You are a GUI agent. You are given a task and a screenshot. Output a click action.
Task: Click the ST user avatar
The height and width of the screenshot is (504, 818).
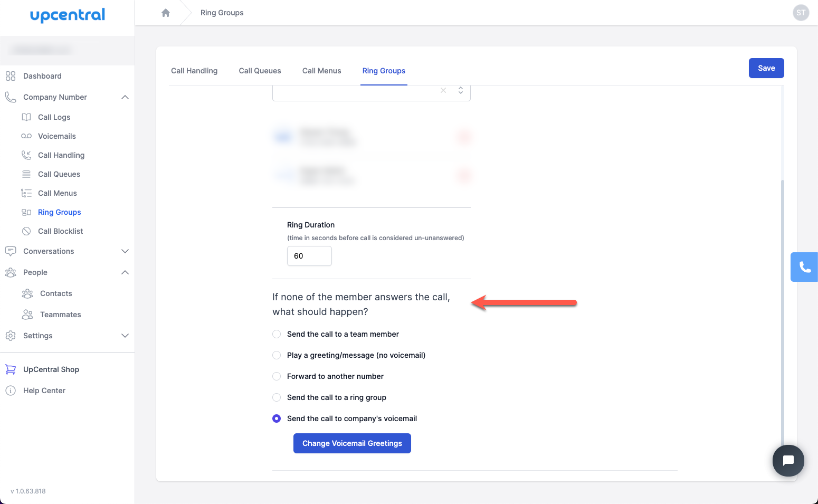pyautogui.click(x=801, y=13)
